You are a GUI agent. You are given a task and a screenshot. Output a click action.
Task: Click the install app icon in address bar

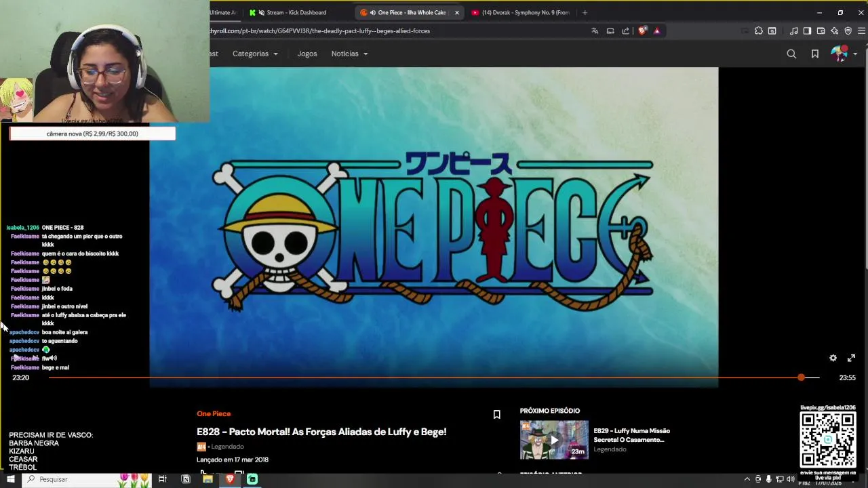click(610, 30)
